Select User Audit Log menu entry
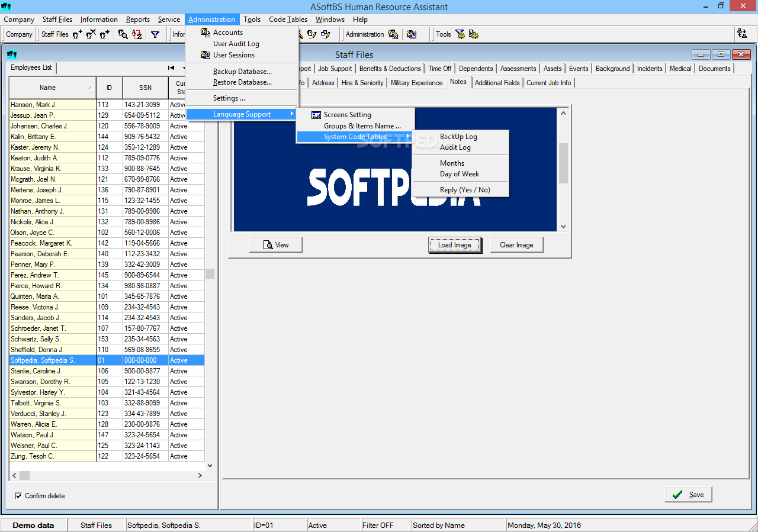Viewport: 758px width, 532px height. (x=242, y=44)
